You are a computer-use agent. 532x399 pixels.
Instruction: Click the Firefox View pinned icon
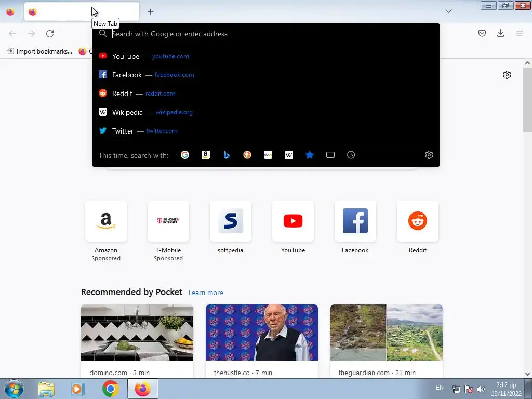click(10, 11)
